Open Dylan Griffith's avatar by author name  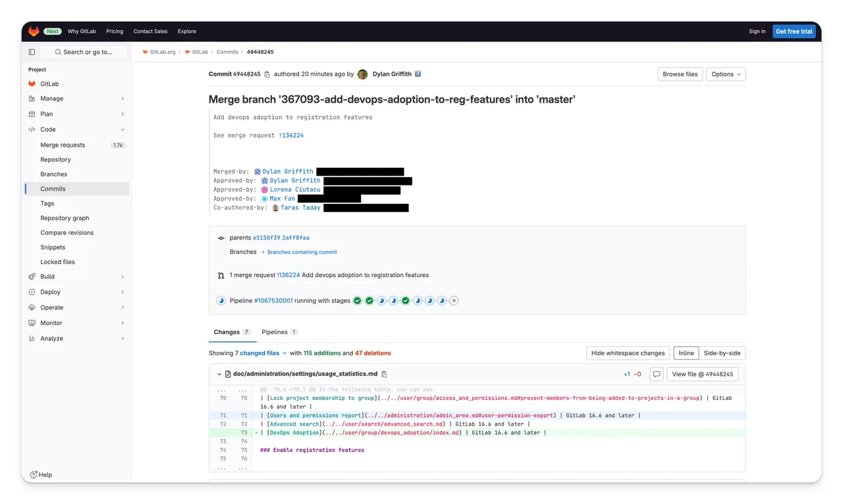(362, 74)
